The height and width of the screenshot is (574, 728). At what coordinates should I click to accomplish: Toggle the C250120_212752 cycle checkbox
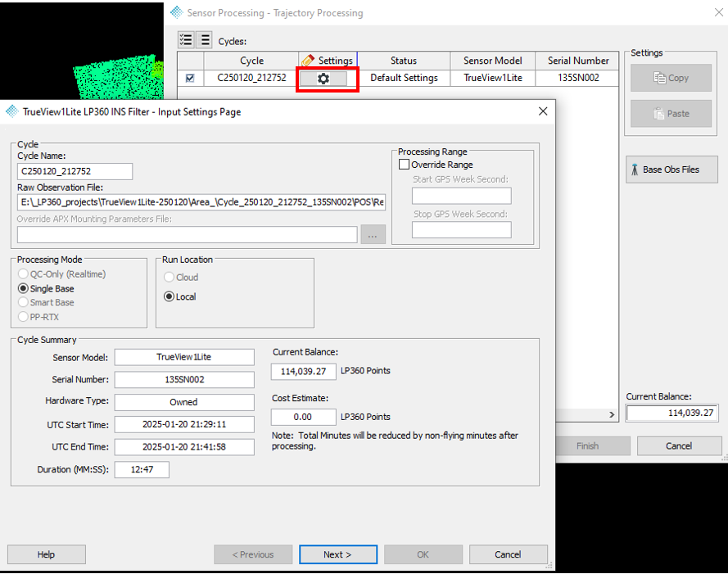(x=190, y=78)
